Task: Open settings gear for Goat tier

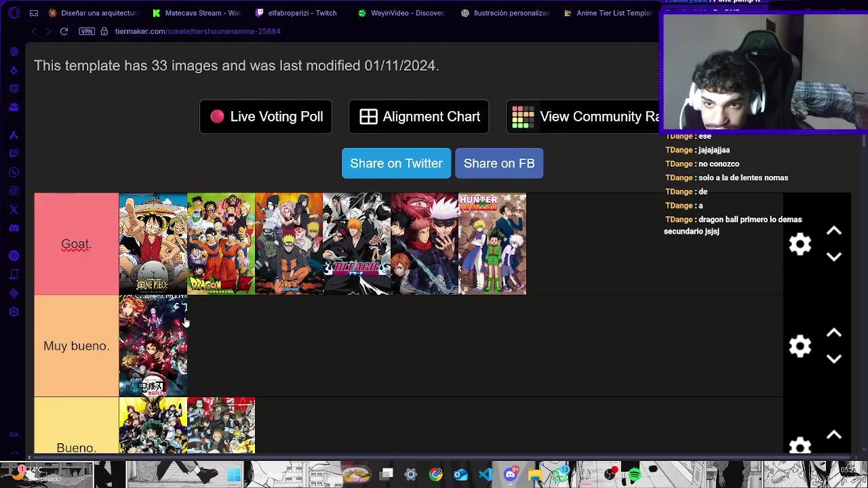Action: tap(800, 244)
